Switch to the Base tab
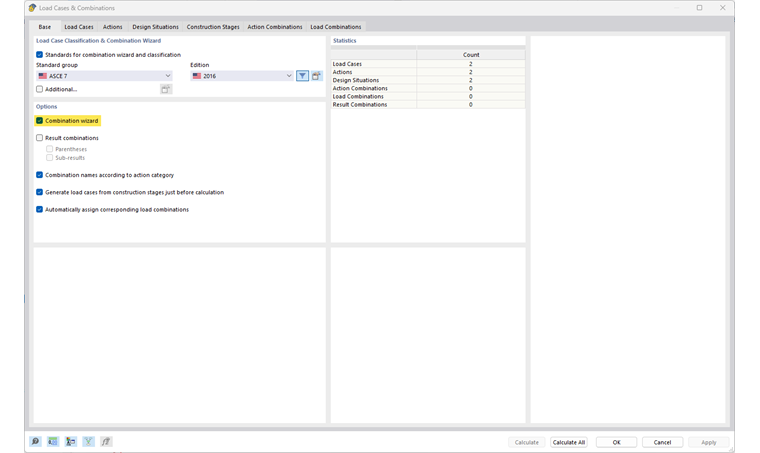The height and width of the screenshot is (453, 760). [x=45, y=27]
